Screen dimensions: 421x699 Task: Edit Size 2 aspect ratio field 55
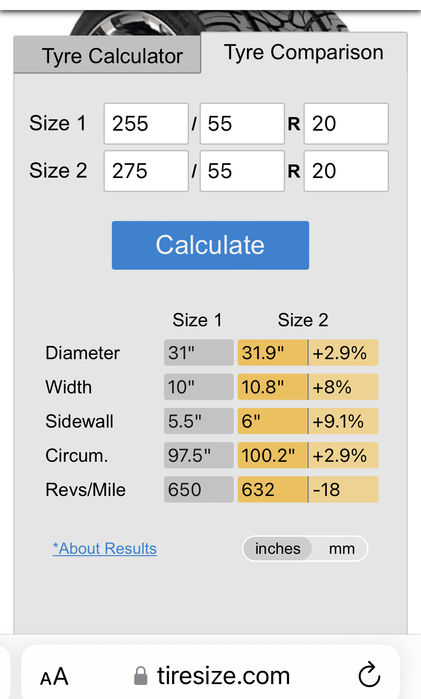[x=242, y=171]
